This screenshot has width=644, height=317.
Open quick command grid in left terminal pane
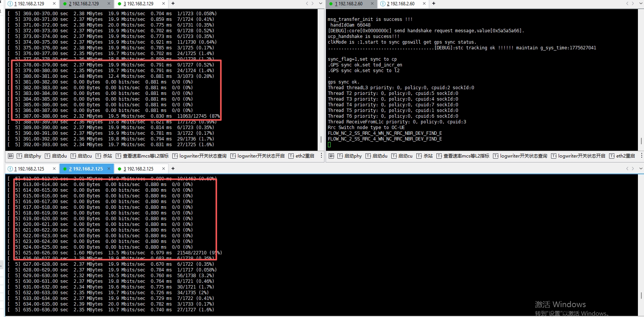click(x=11, y=156)
